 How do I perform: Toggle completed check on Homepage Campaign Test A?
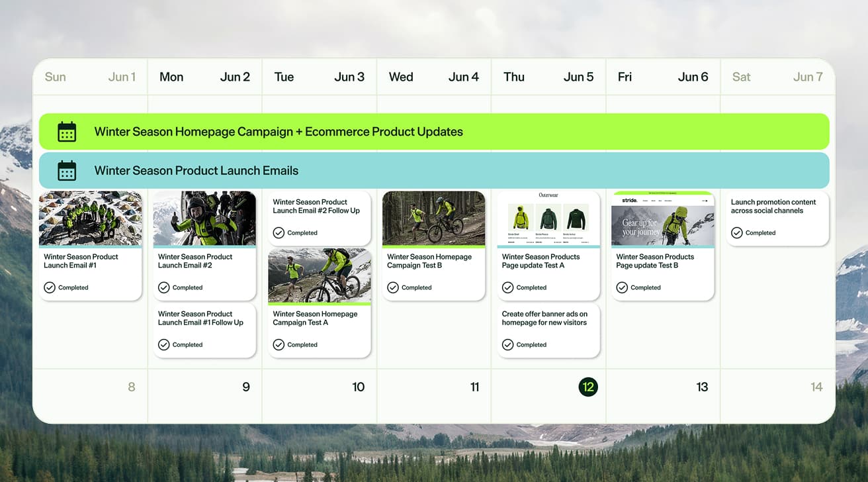tap(279, 345)
